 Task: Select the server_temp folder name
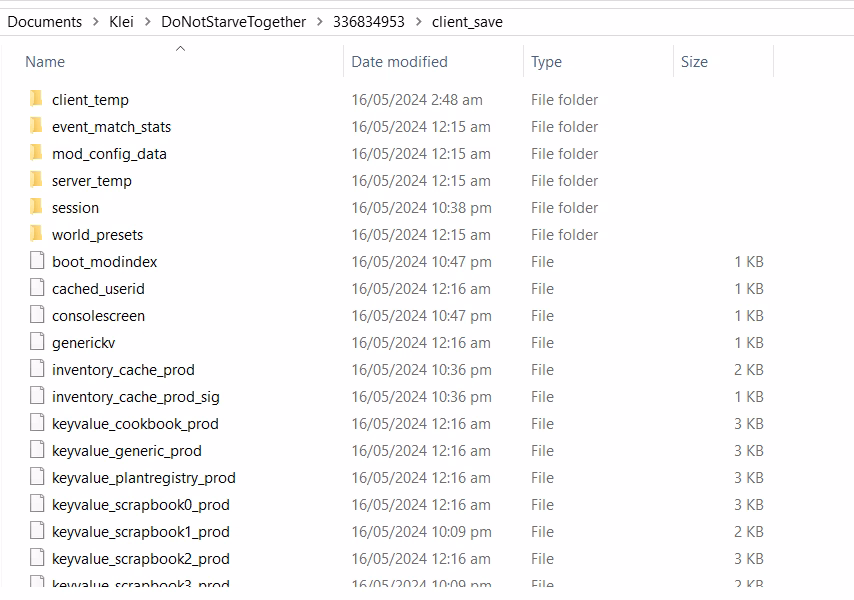point(92,181)
